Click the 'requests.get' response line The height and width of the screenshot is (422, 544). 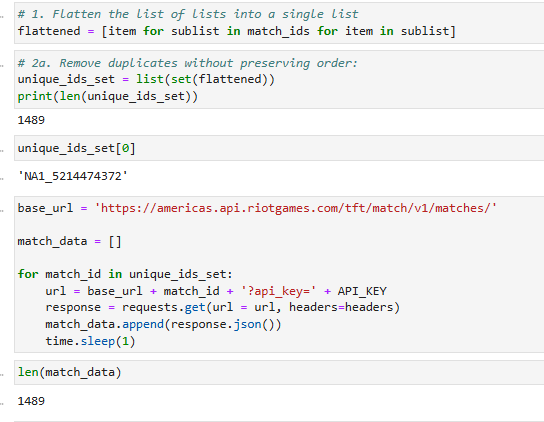(x=222, y=307)
